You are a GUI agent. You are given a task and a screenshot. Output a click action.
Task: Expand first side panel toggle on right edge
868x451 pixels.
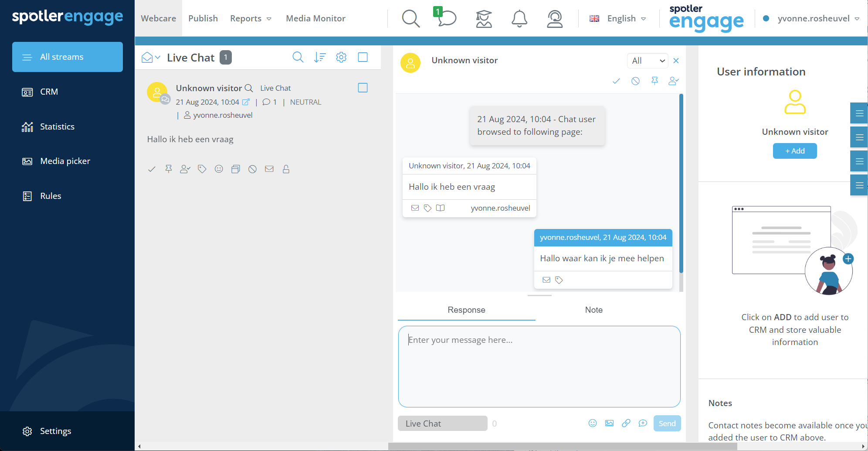[859, 113]
